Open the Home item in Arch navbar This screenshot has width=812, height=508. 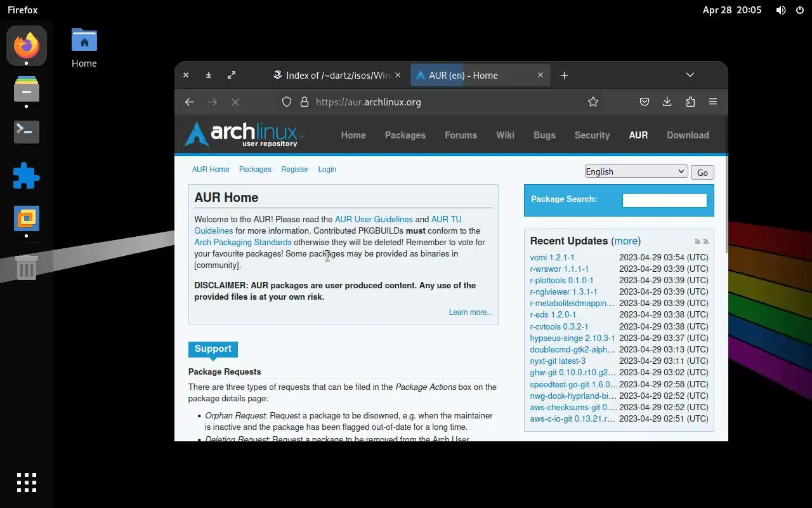click(x=353, y=135)
